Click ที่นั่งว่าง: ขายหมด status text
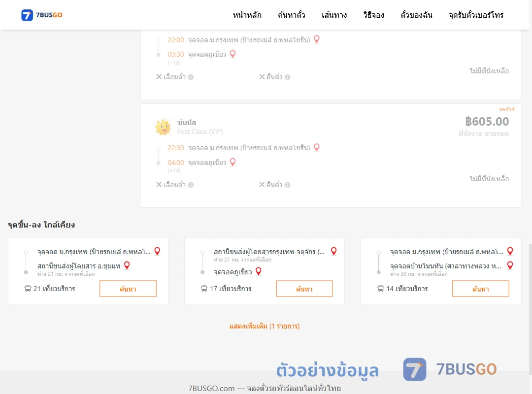Viewport: 532px width, 394px height. tap(484, 133)
